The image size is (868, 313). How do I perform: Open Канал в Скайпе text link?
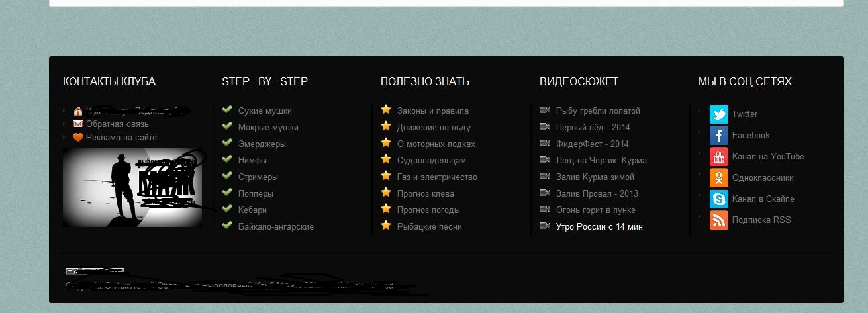click(763, 199)
